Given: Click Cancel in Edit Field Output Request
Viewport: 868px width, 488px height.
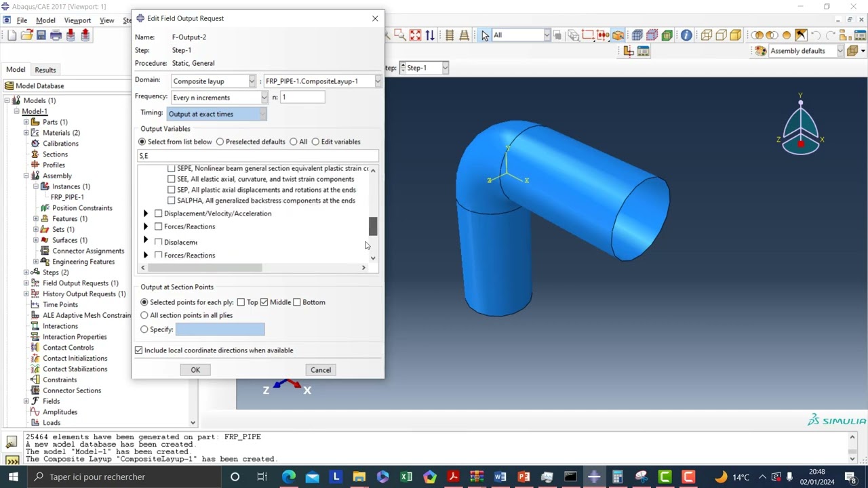Looking at the screenshot, I should point(321,370).
